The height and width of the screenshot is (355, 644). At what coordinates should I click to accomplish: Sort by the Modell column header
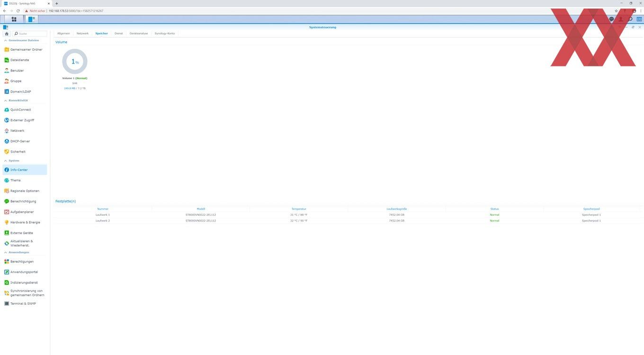[x=201, y=209]
